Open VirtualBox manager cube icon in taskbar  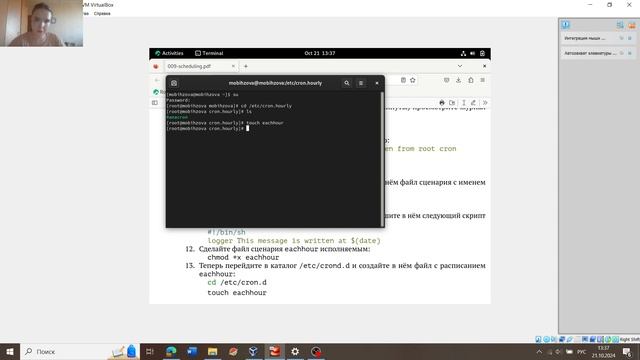click(x=253, y=351)
